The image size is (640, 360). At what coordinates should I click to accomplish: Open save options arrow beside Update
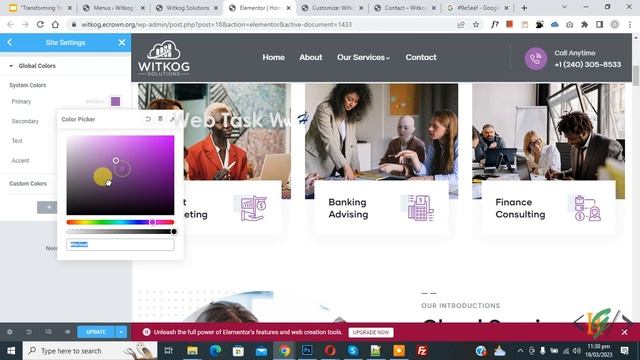pyautogui.click(x=121, y=332)
